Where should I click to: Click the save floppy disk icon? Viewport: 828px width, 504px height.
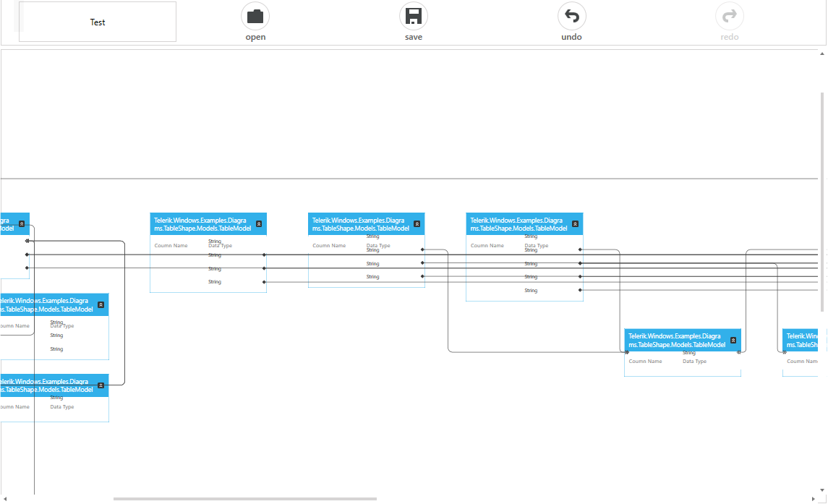[414, 17]
